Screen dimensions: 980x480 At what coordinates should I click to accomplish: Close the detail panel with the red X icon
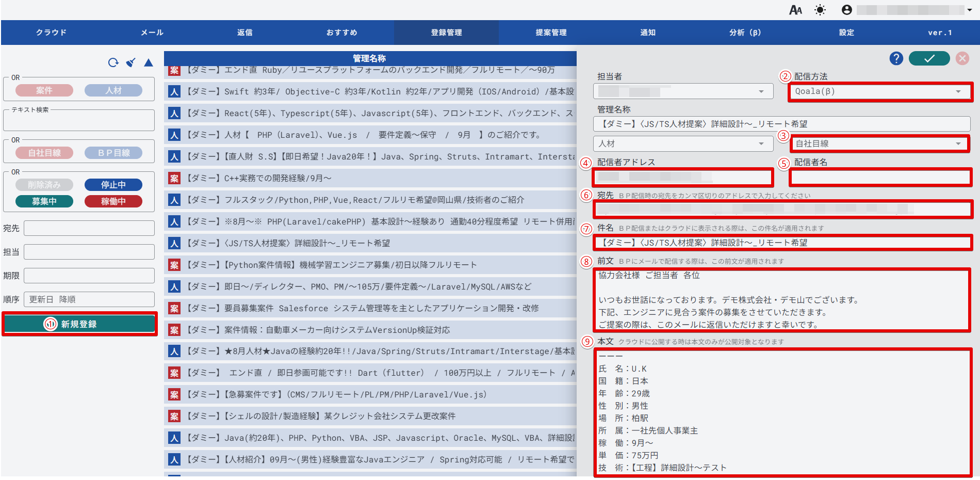(962, 58)
